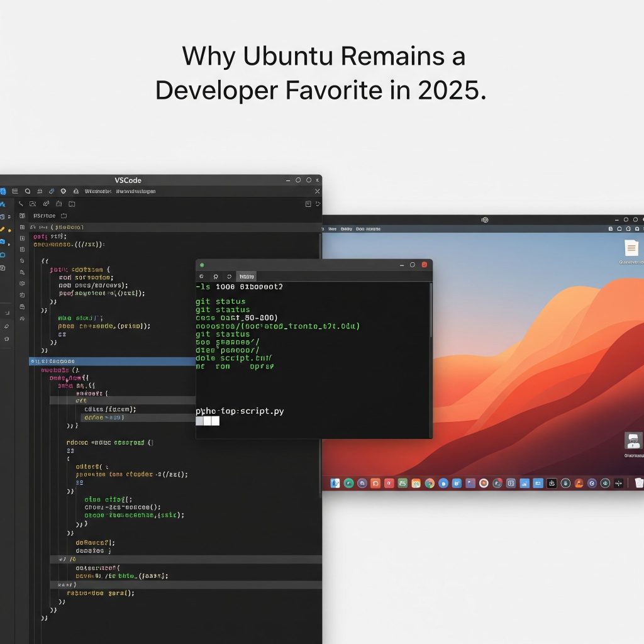644x644 pixels.
Task: Click the gear icon in VSCode inner sidebar
Action: click(22, 284)
